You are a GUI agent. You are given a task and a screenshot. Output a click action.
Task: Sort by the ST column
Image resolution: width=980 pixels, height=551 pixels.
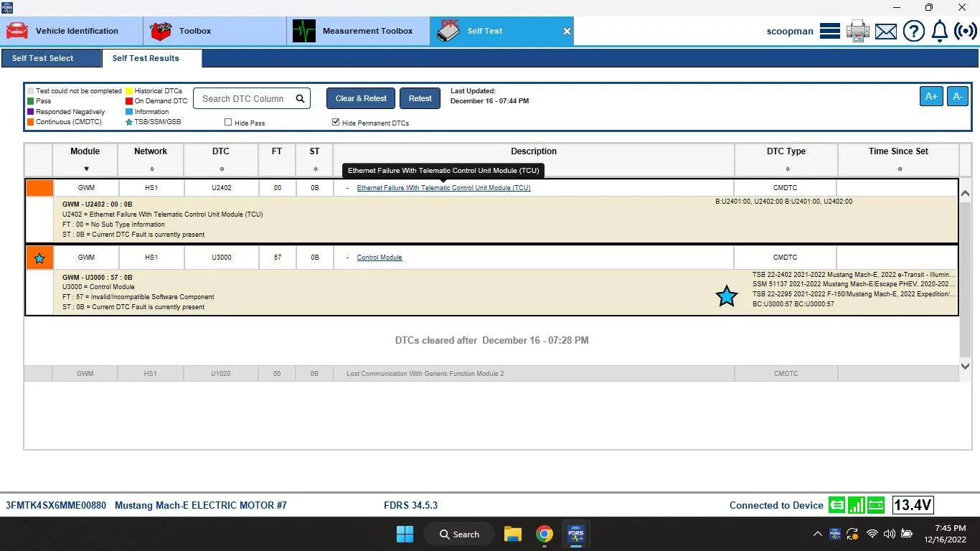314,169
